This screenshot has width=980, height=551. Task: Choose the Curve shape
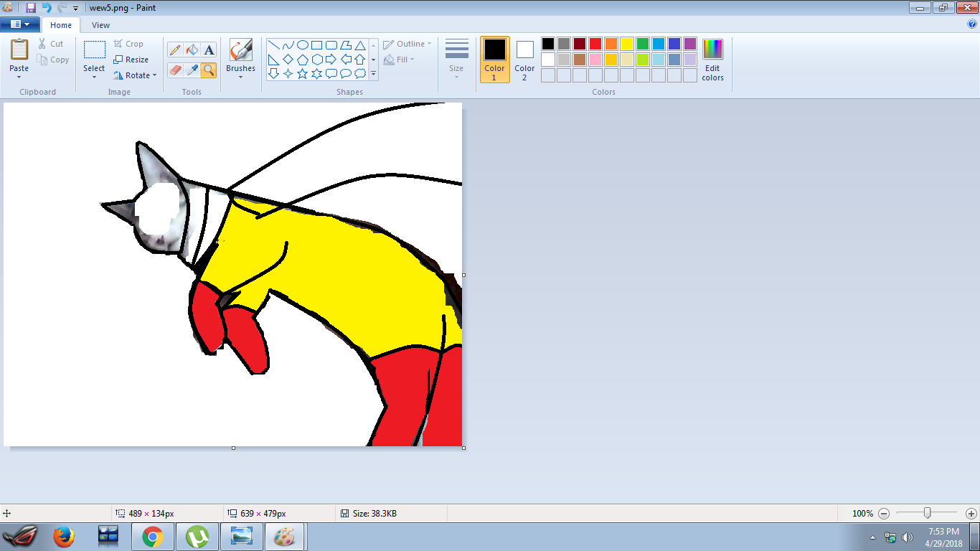[288, 44]
